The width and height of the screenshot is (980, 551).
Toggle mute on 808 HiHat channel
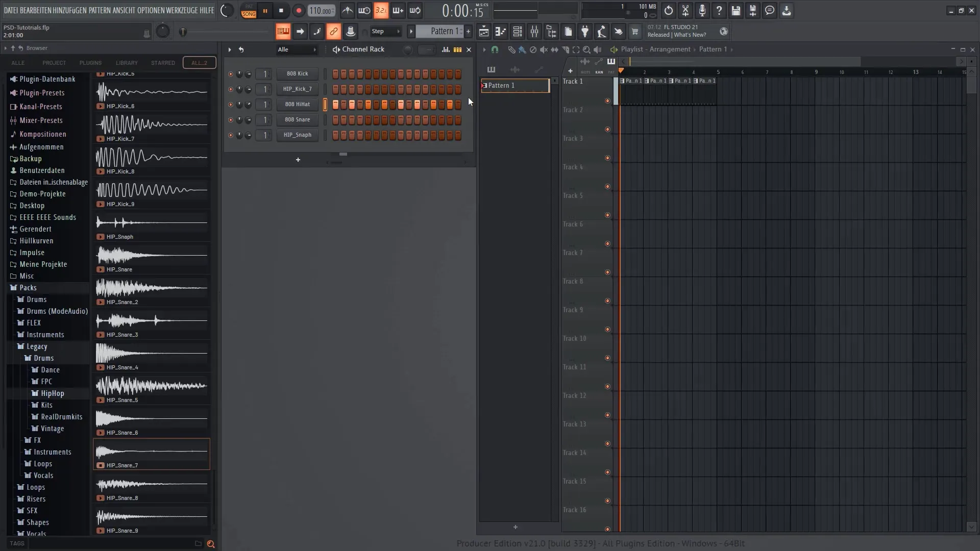pyautogui.click(x=230, y=104)
